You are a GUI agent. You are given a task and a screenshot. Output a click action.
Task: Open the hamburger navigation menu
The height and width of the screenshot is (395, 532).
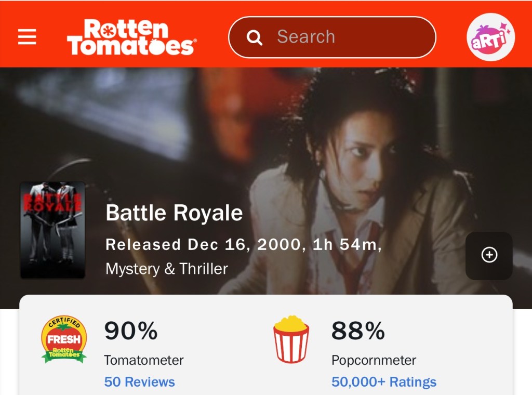point(27,37)
